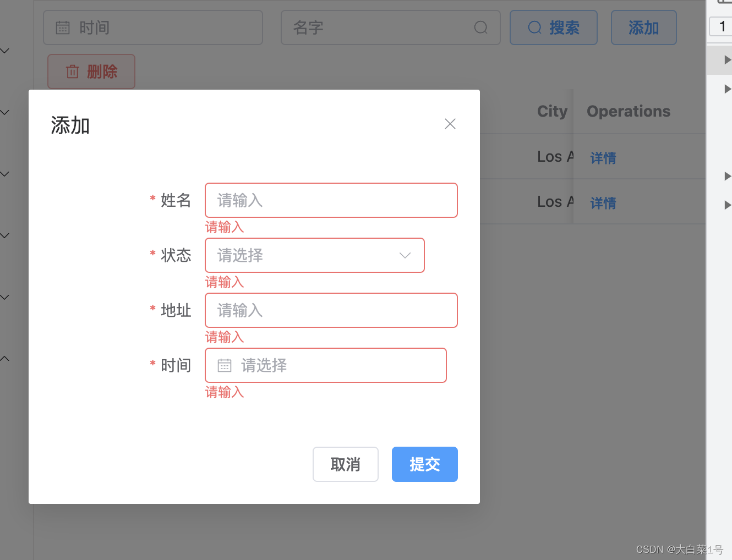Click the 搜索 button in background page
This screenshot has height=560, width=732.
pos(554,28)
